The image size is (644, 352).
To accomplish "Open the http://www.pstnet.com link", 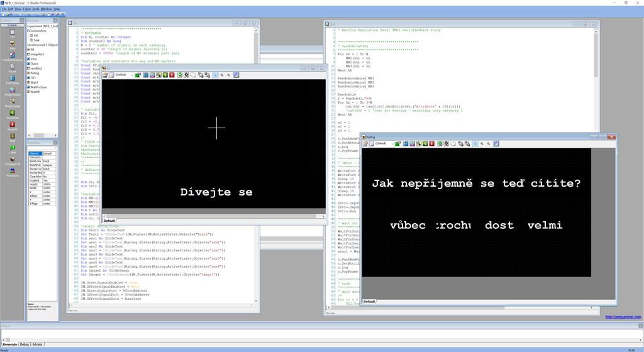I will 623,317.
